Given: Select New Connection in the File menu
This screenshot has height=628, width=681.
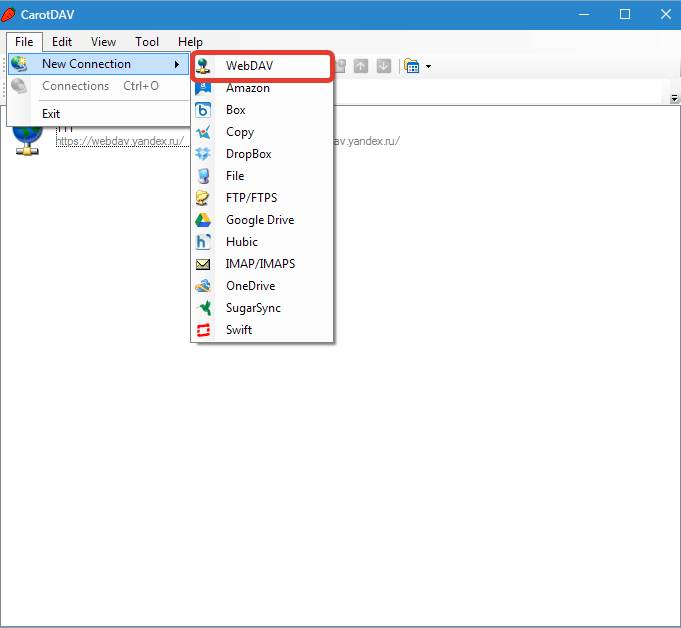Looking at the screenshot, I should point(99,64).
